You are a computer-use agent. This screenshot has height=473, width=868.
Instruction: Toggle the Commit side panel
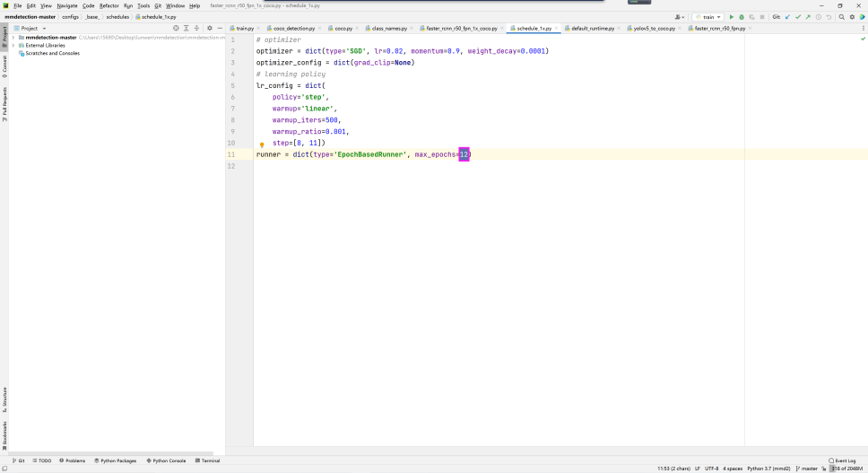pos(4,66)
